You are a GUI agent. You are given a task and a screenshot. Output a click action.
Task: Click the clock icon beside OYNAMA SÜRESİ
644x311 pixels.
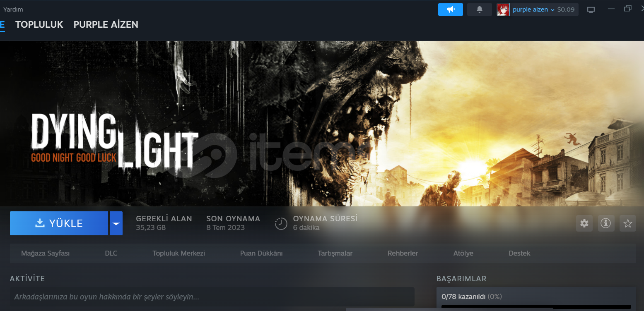(281, 223)
